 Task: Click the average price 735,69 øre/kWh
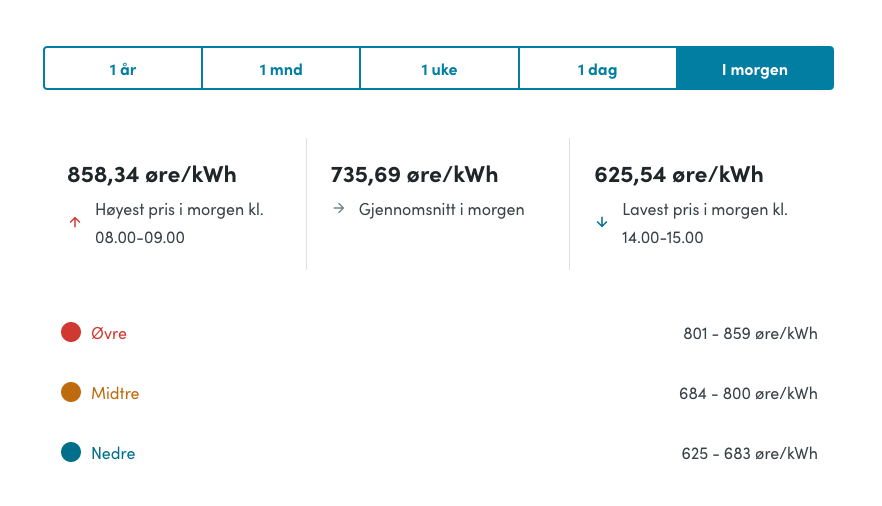[414, 174]
